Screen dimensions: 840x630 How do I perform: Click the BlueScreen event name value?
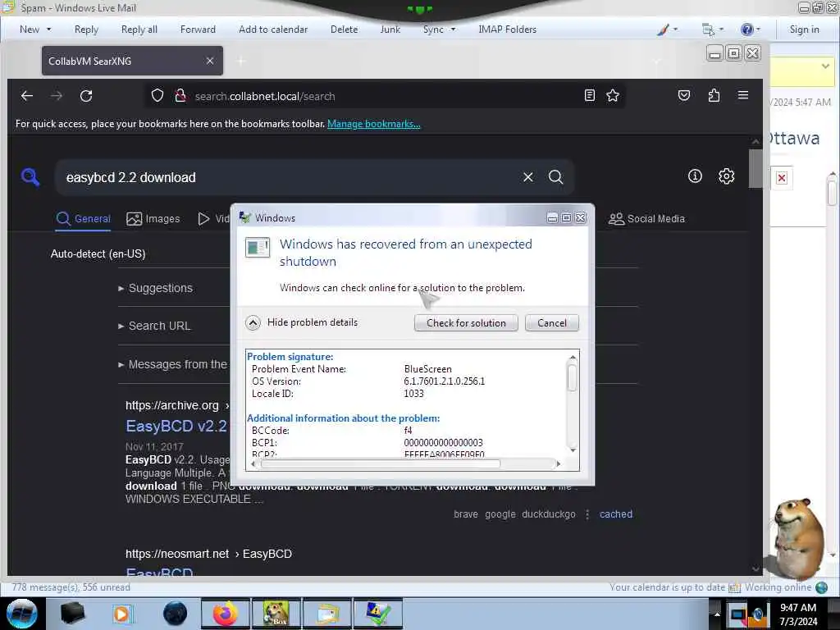coord(427,369)
